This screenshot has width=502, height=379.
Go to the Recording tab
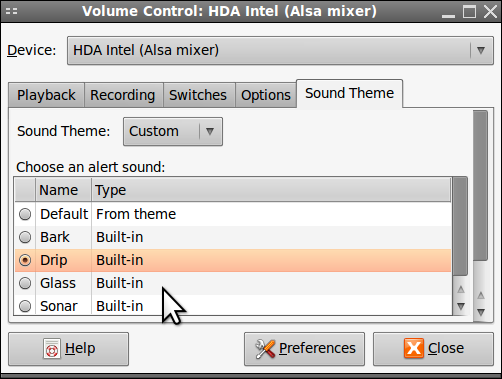pyautogui.click(x=123, y=95)
